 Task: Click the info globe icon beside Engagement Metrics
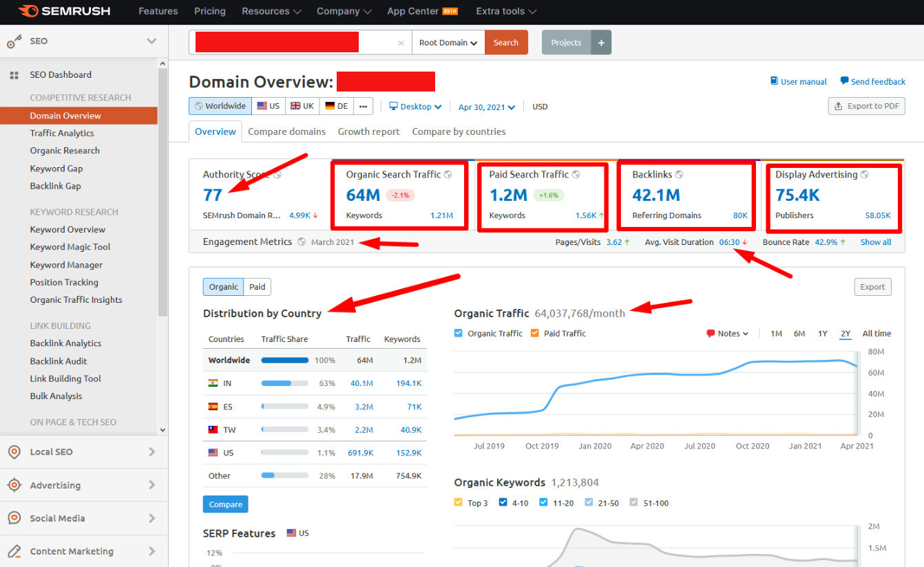coord(302,242)
